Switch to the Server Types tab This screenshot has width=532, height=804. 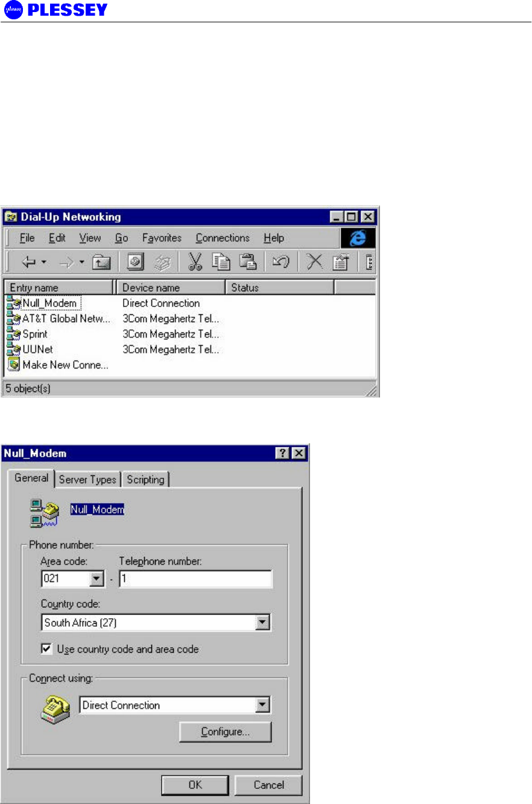[87, 480]
